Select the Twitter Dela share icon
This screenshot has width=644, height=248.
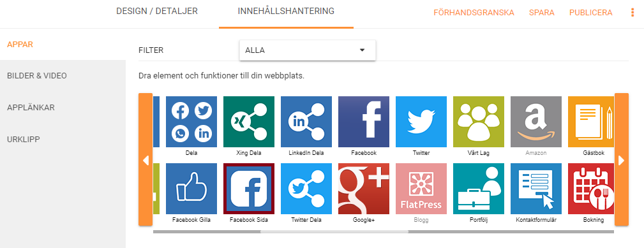click(306, 189)
